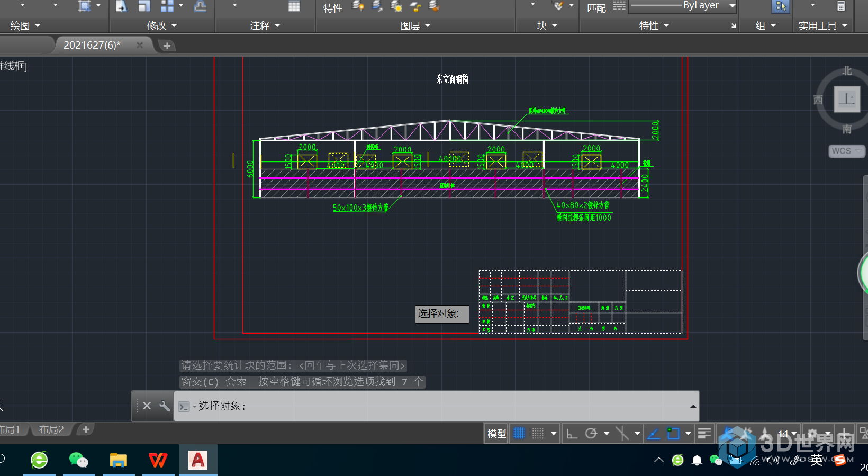This screenshot has width=868, height=476.
Task: Open a new drawing tab with plus
Action: tap(167, 46)
